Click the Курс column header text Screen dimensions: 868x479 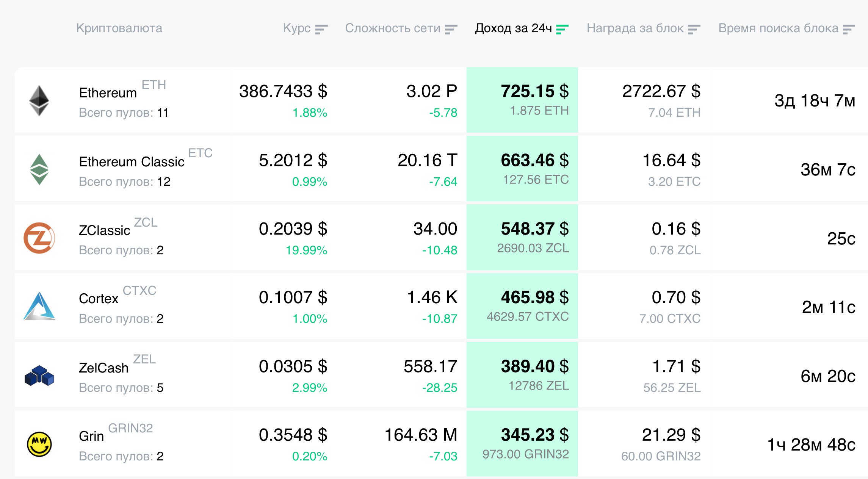point(296,28)
